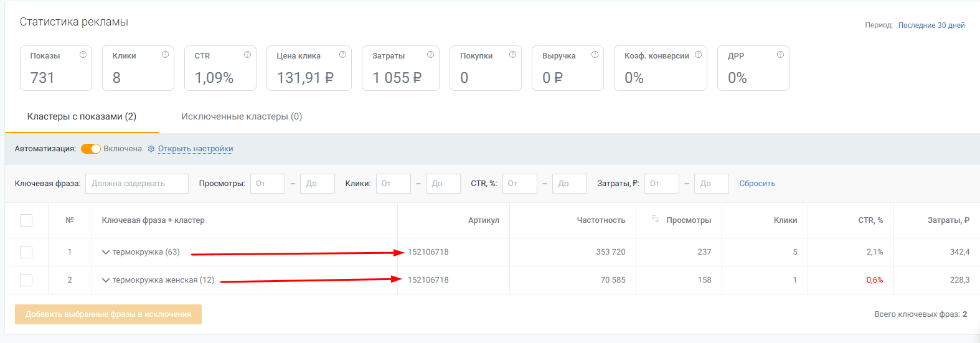Viewport: 980px width, 343px height.
Task: Click Открыть настройки link
Action: [x=195, y=149]
